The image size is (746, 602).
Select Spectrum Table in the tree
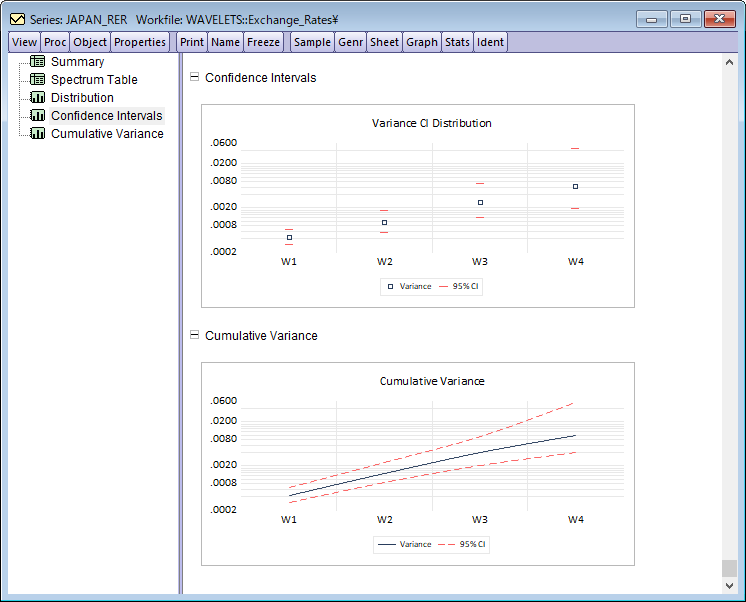(x=94, y=80)
